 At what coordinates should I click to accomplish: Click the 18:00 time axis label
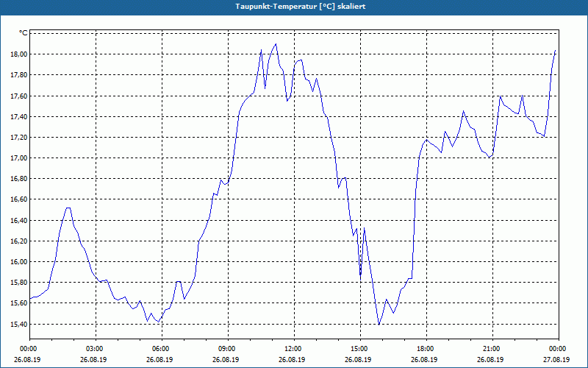427,349
